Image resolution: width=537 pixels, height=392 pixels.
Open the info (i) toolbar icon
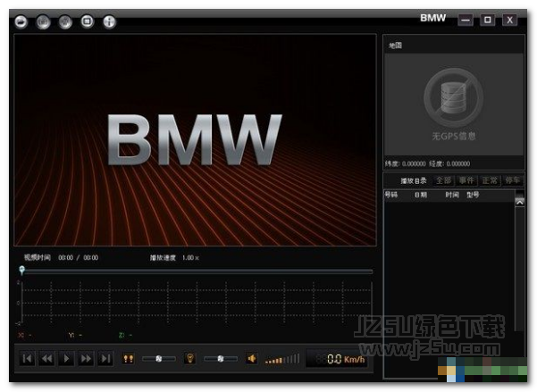click(109, 22)
